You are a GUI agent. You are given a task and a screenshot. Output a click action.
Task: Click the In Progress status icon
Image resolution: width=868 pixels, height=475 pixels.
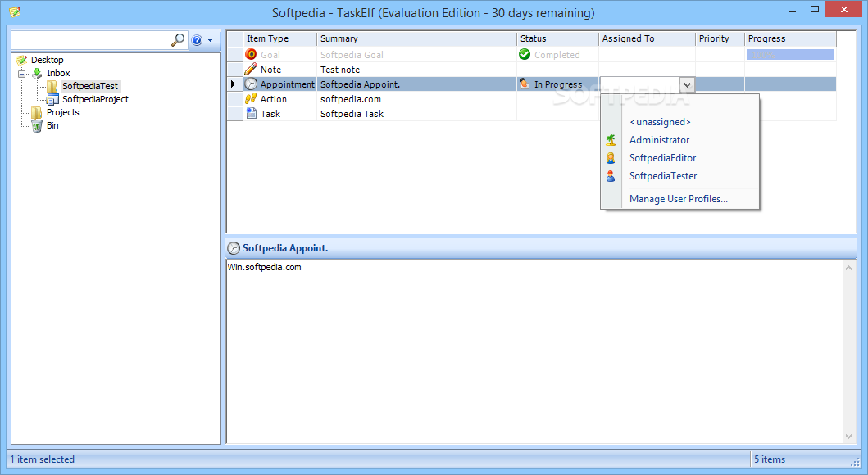click(x=525, y=84)
